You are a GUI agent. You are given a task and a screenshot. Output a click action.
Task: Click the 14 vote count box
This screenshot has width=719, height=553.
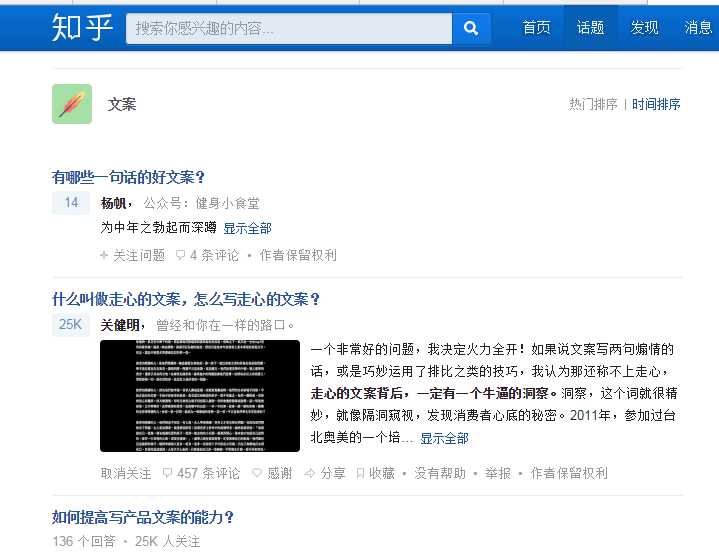tap(71, 203)
